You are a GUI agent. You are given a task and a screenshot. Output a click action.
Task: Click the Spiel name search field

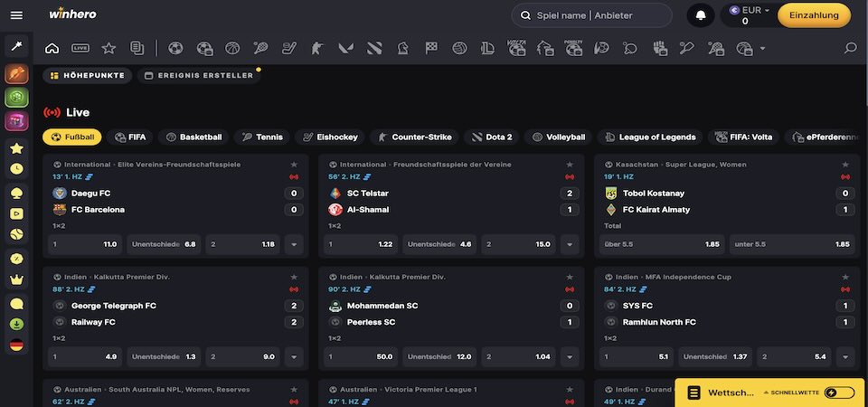(x=591, y=15)
